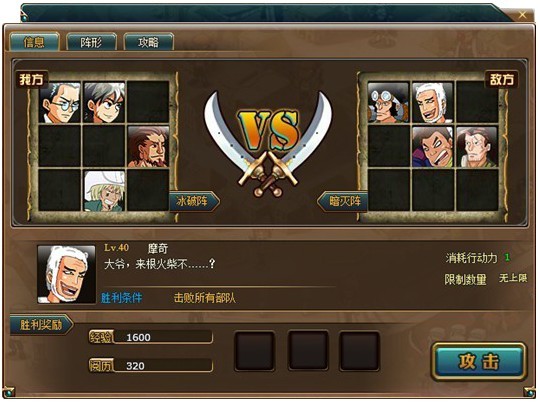
Task: Switch to the 阵形 tab
Action: pyautogui.click(x=91, y=42)
